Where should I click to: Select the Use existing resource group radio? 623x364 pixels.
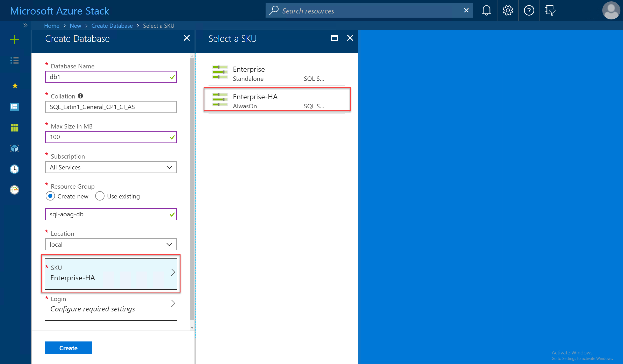[99, 196]
